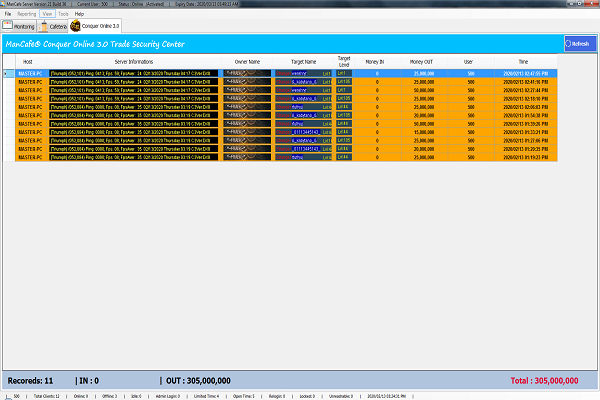Open the Tools menu

click(63, 14)
